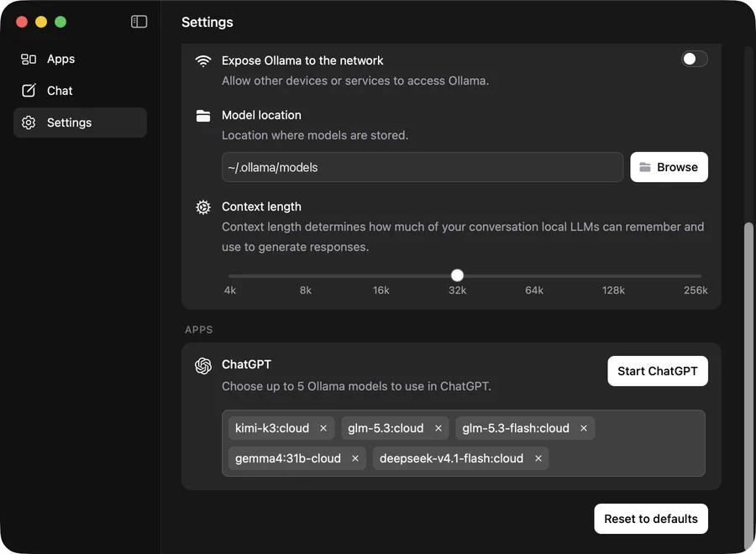This screenshot has height=554, width=756.
Task: Set context length to 16k
Action: [381, 290]
